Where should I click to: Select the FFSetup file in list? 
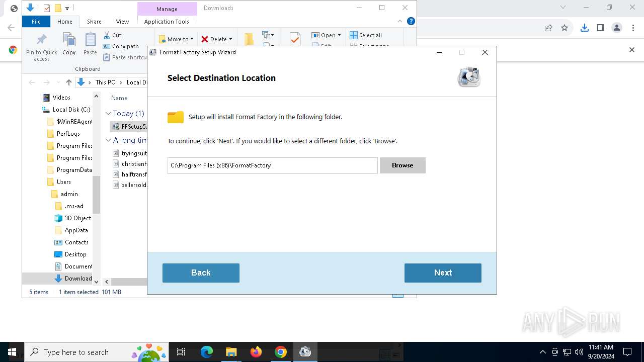pyautogui.click(x=129, y=127)
